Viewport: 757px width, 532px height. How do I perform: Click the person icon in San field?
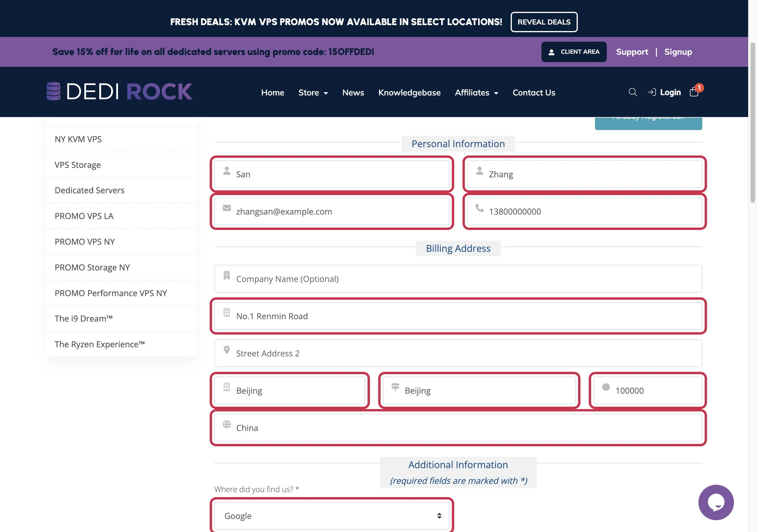click(x=227, y=171)
